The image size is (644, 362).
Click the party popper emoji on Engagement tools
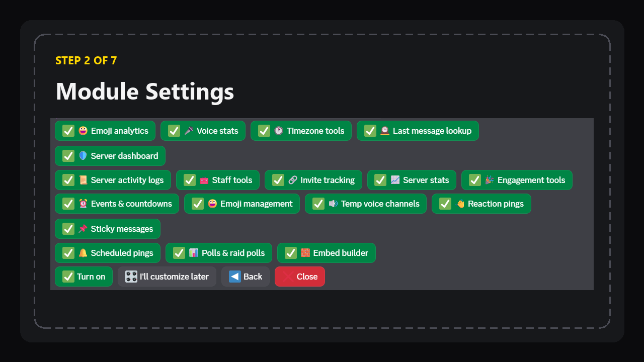(x=490, y=180)
